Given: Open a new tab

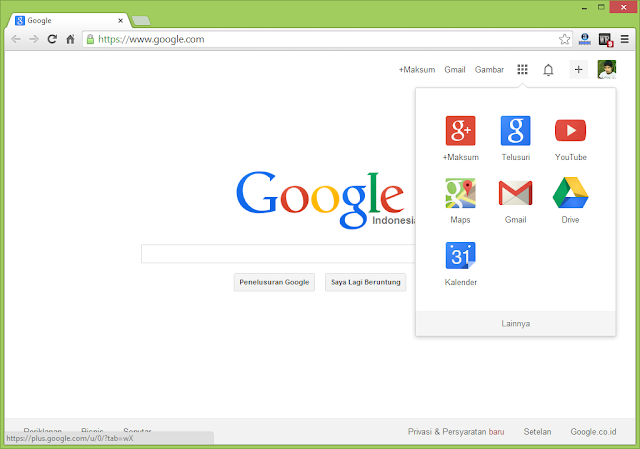Looking at the screenshot, I should [141, 20].
